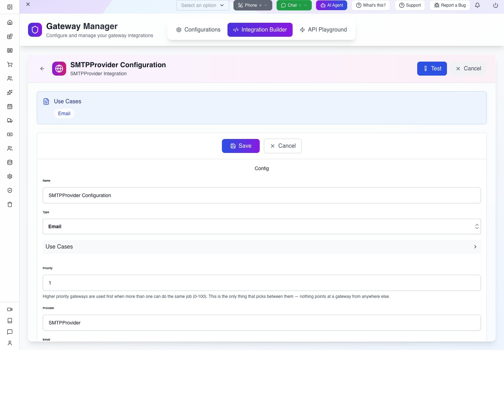Image resolution: width=504 pixels, height=420 pixels.
Task: Open the book docs sidebar icon
Action: click(x=10, y=321)
